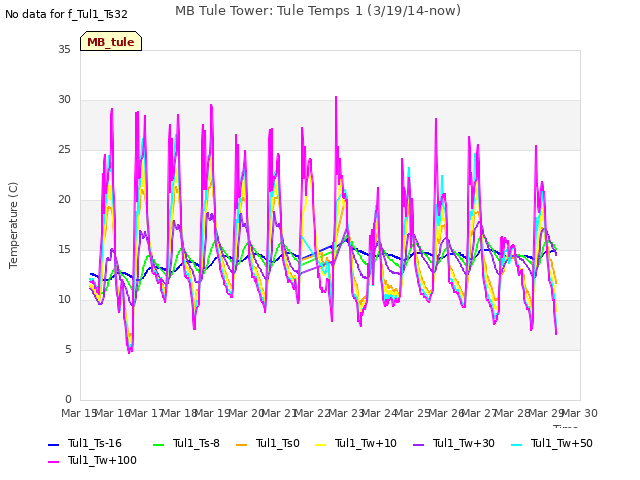Click the y-axis value 20
The image size is (640, 480).
coord(64,200)
